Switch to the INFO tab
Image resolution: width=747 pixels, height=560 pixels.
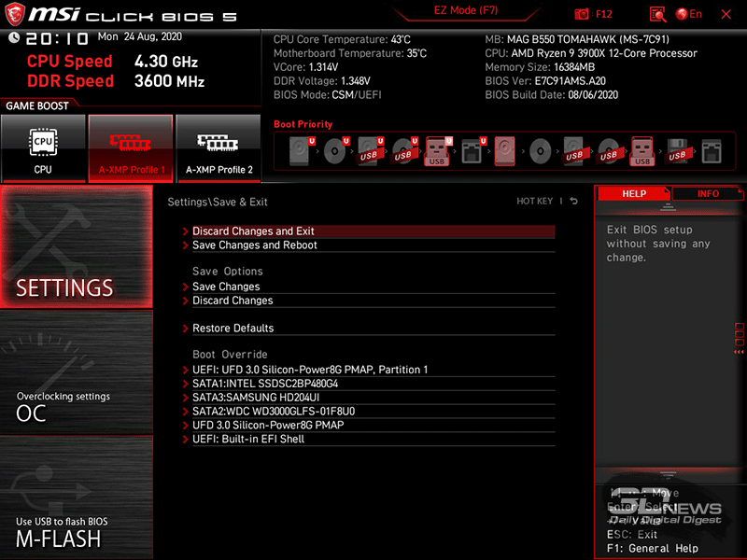tap(708, 194)
